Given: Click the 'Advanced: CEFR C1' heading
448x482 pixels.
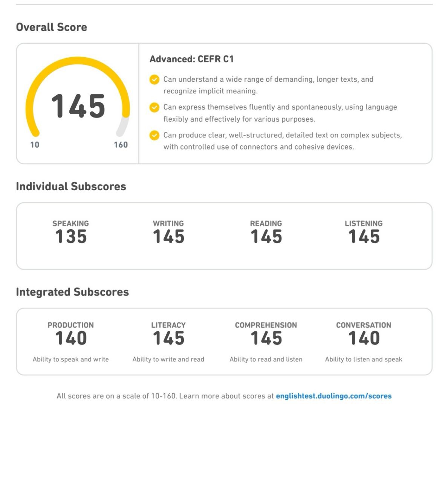Looking at the screenshot, I should click(x=192, y=59).
